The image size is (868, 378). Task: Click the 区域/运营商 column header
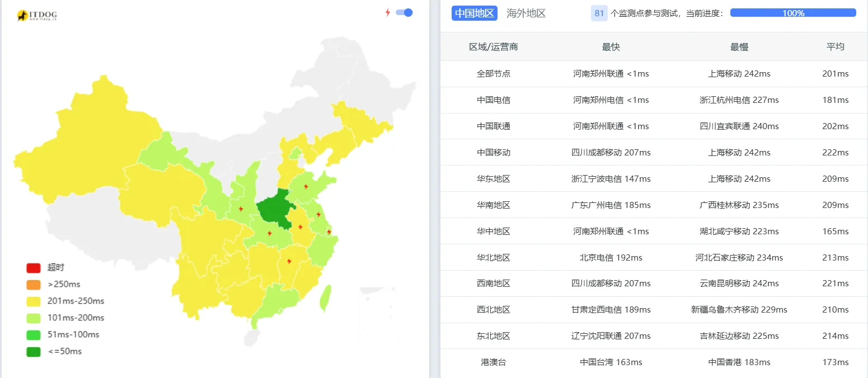tap(494, 47)
